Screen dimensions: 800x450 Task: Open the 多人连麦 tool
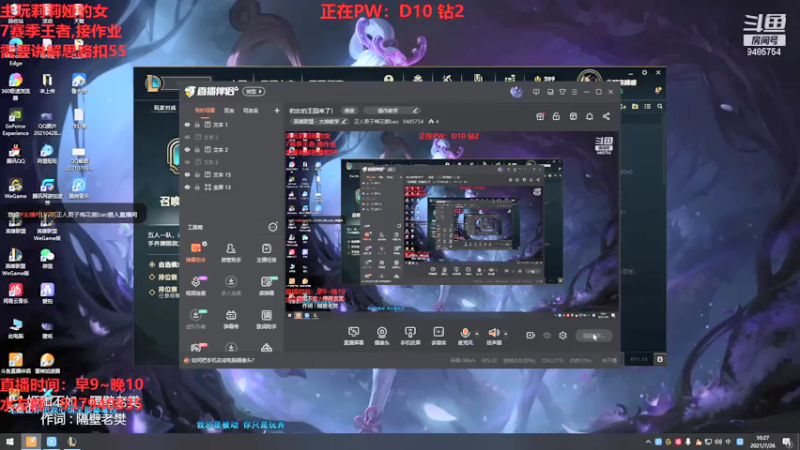(x=231, y=286)
